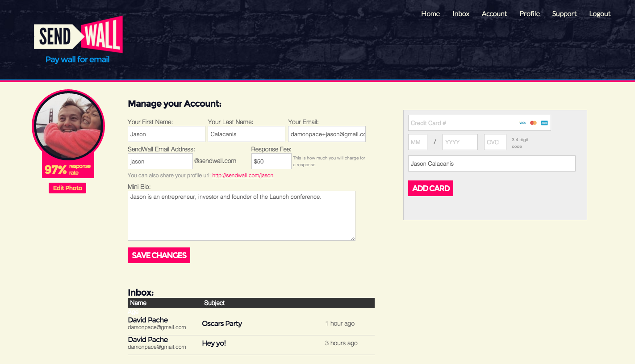Click the profile photo thumbnail

point(68,126)
